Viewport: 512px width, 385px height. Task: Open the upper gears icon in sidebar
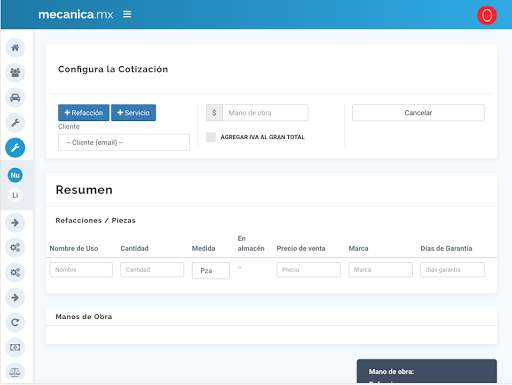coord(15,248)
